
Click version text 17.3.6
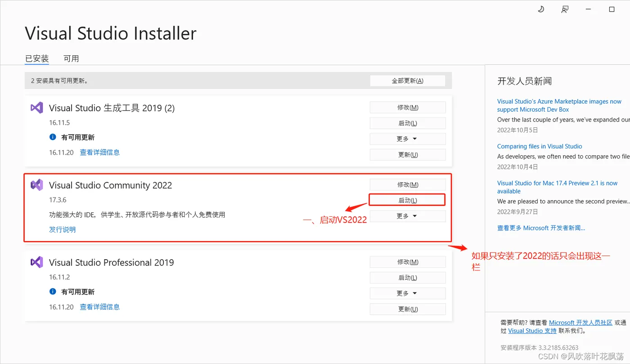click(58, 200)
